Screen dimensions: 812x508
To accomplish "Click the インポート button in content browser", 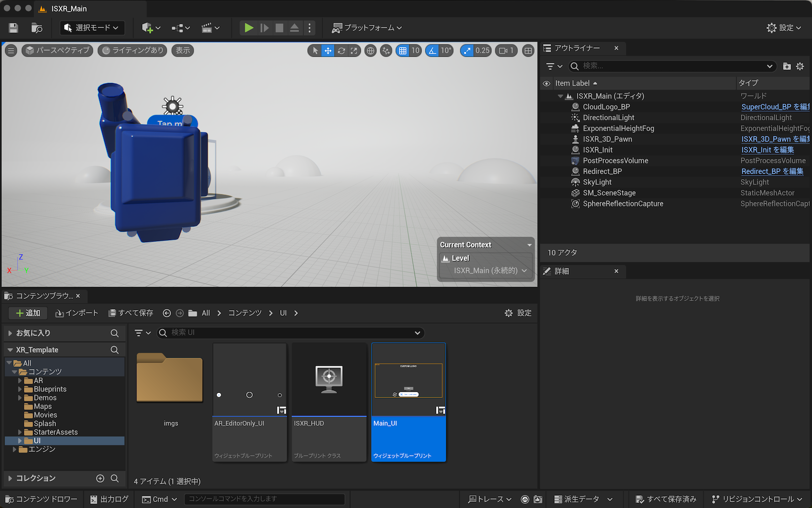I will click(x=77, y=313).
